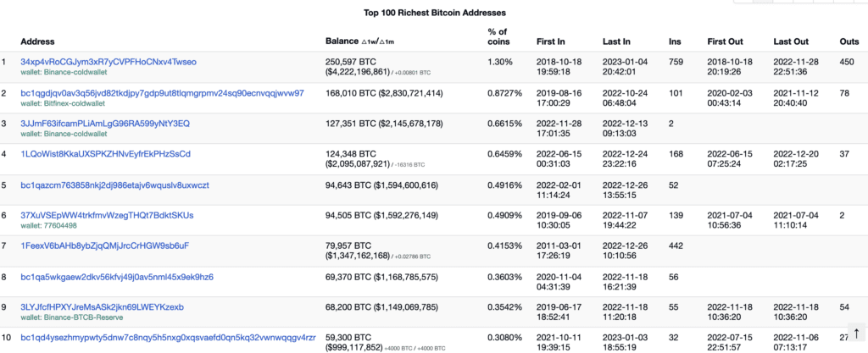Select Last In date 2023-01-04 20:42:01

(625, 67)
